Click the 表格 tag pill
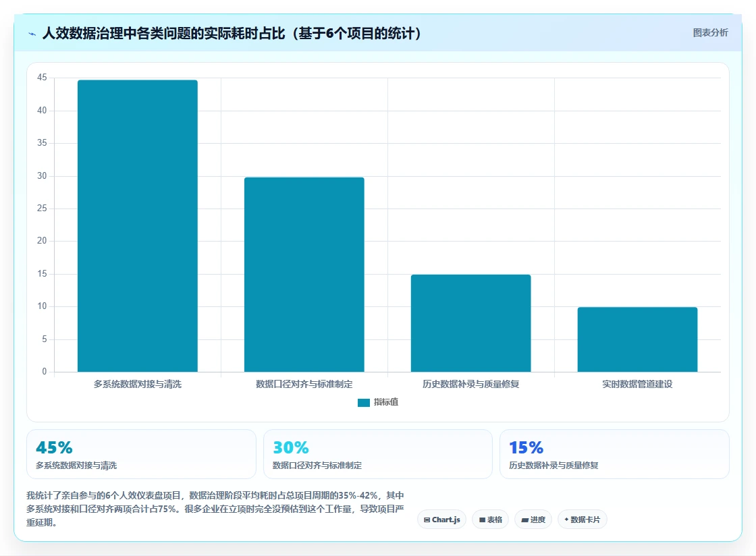The image size is (756, 556). coord(490,520)
